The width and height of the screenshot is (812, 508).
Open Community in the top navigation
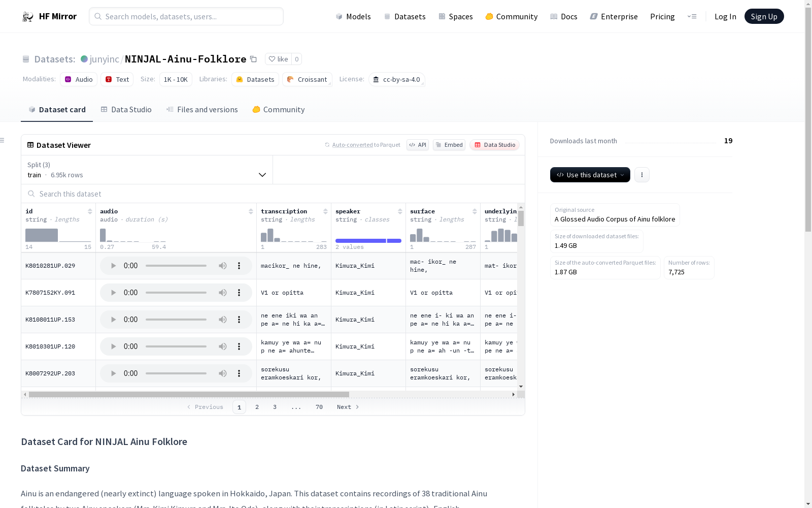[x=512, y=16]
